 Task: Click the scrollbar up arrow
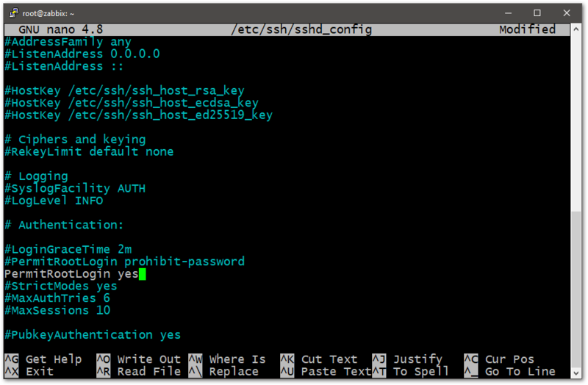click(578, 29)
